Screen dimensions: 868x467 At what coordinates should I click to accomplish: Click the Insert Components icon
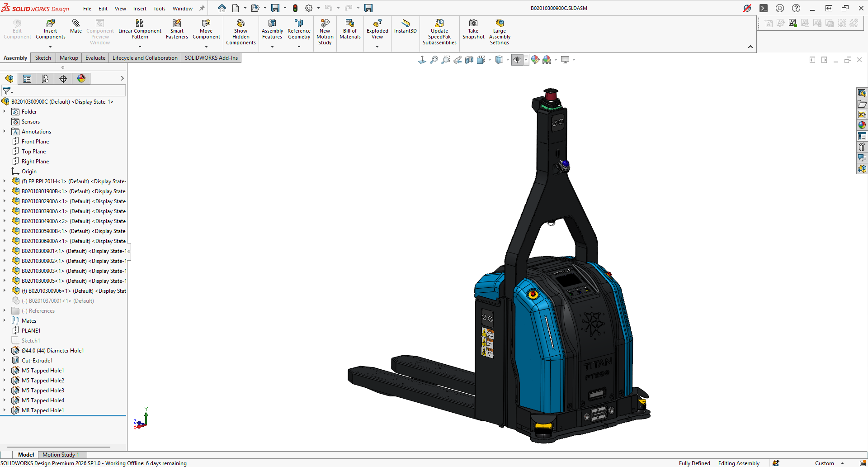[x=51, y=24]
